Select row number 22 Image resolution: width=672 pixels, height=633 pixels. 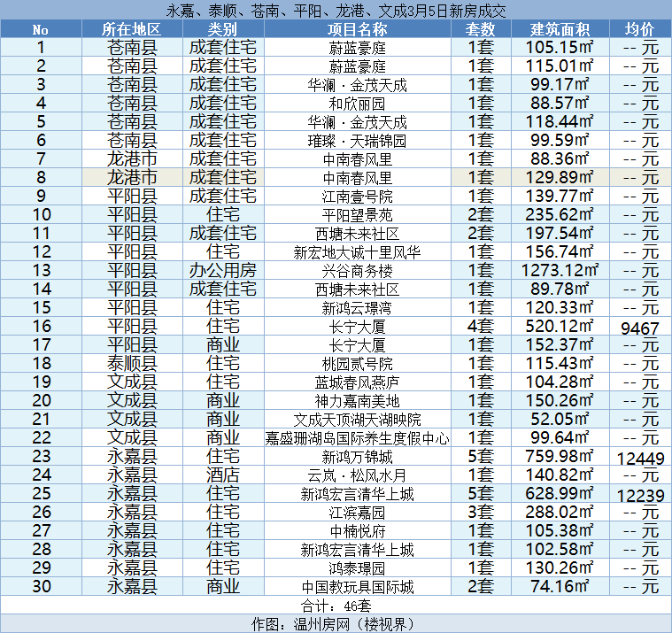pyautogui.click(x=42, y=438)
